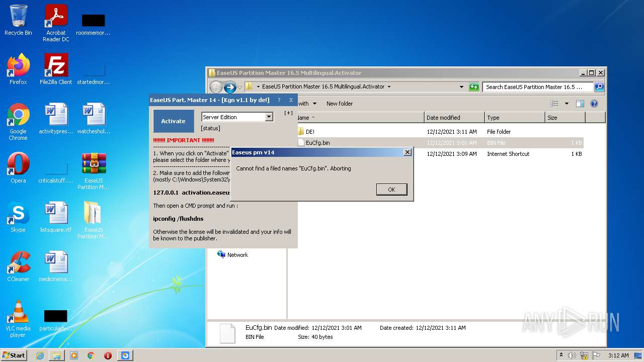The image size is (644, 362).
Task: Click the Activate button in keygen
Action: tap(173, 121)
